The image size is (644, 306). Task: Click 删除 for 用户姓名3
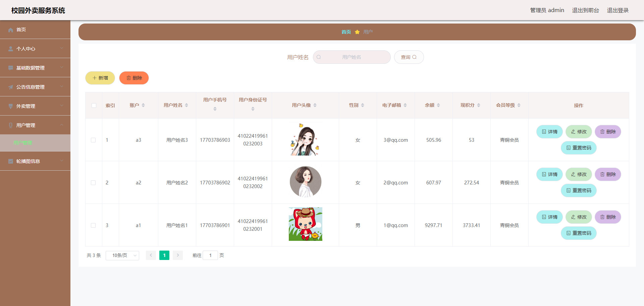click(x=608, y=132)
